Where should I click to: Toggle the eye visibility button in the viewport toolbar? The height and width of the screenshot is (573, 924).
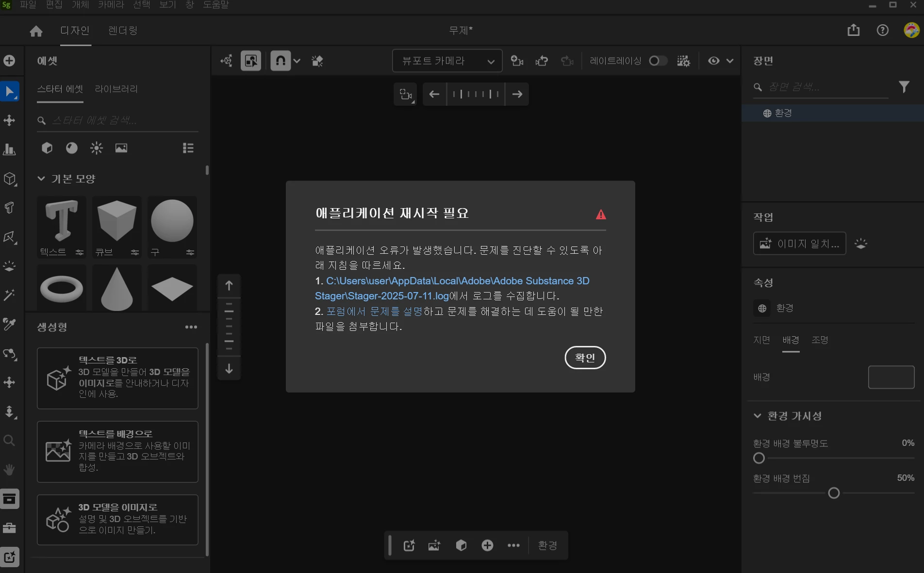click(x=713, y=61)
